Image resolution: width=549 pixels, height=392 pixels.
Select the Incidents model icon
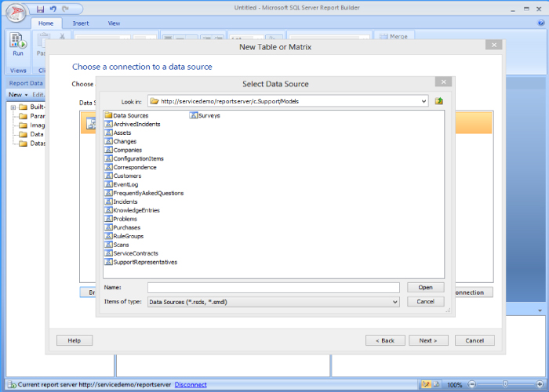click(x=109, y=201)
